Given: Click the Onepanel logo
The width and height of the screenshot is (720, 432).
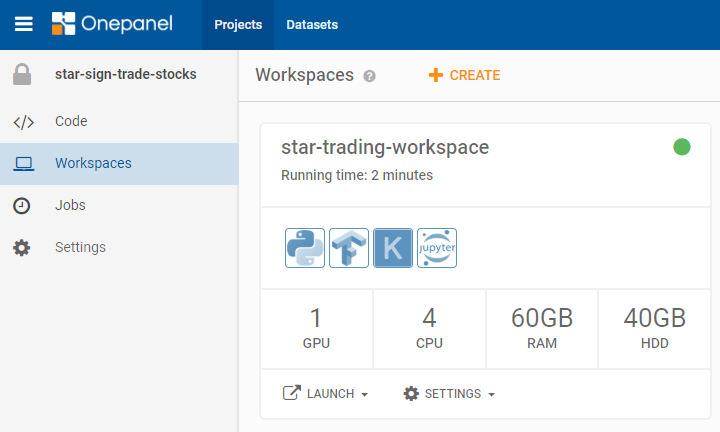Looking at the screenshot, I should pyautogui.click(x=111, y=24).
